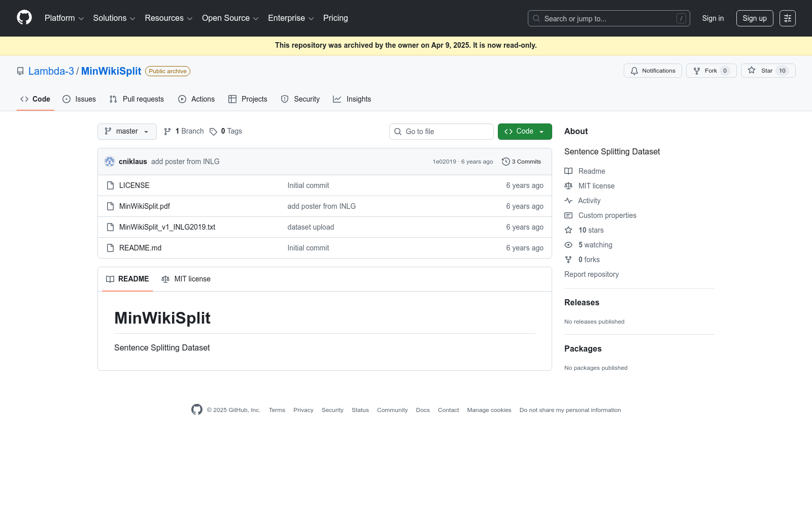View the 0 Tags link
Image resolution: width=812 pixels, height=508 pixels.
pyautogui.click(x=226, y=131)
